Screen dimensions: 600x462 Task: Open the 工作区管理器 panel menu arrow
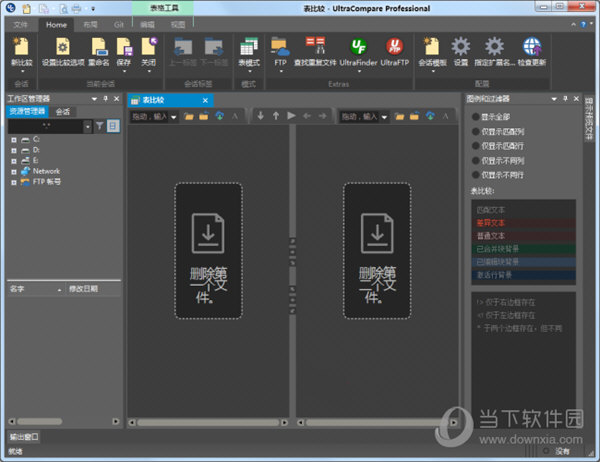pyautogui.click(x=94, y=99)
